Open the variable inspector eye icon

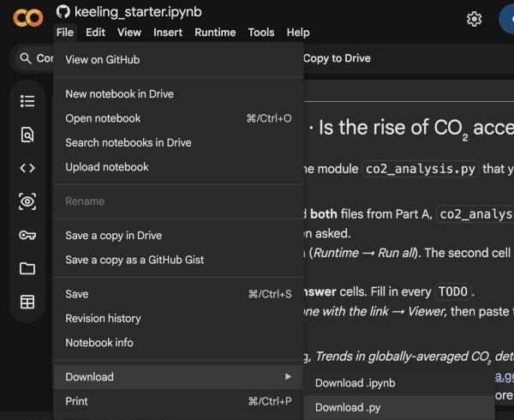[27, 201]
